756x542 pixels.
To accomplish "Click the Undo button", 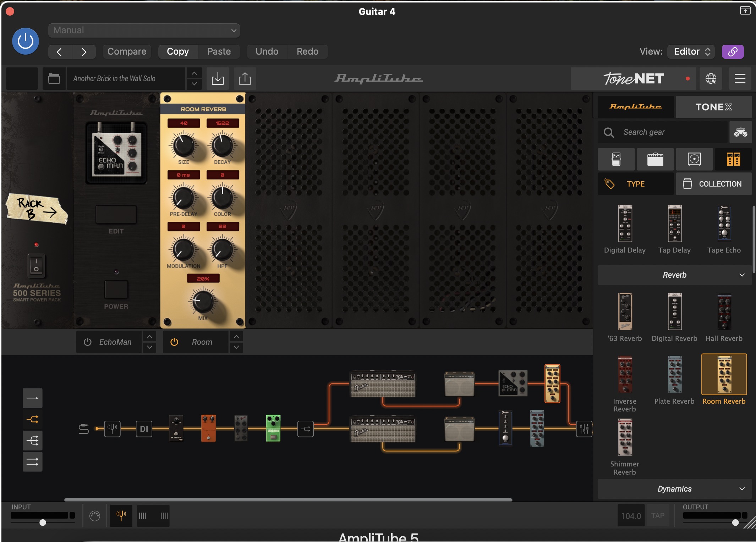I will point(267,52).
